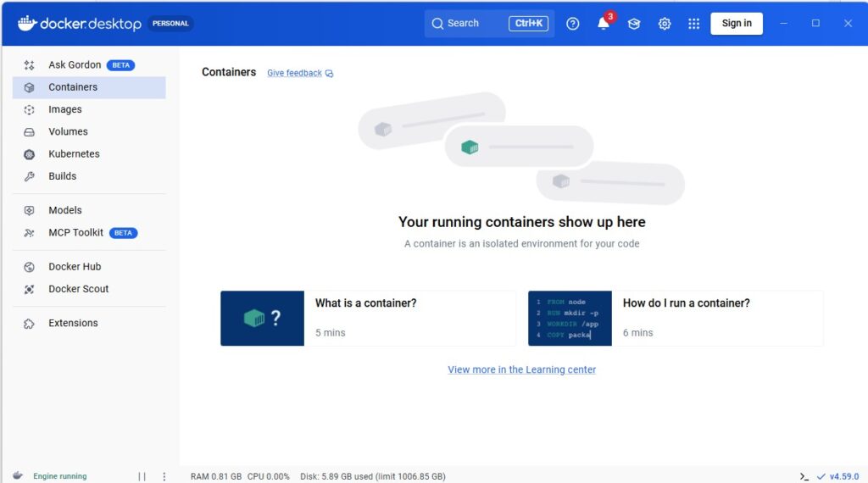
Task: Open Ask Gordon in sidebar
Action: tap(75, 65)
